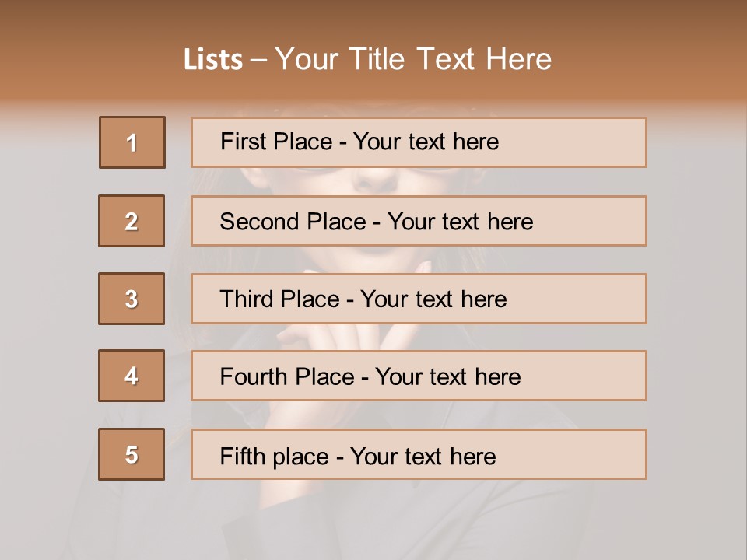Select the number 4 box
The image size is (747, 560).
(132, 376)
